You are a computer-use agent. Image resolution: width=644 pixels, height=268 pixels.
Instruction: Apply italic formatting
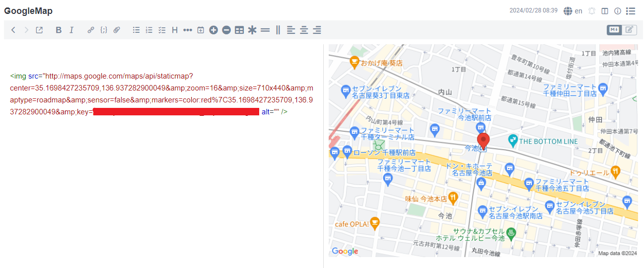pos(72,30)
